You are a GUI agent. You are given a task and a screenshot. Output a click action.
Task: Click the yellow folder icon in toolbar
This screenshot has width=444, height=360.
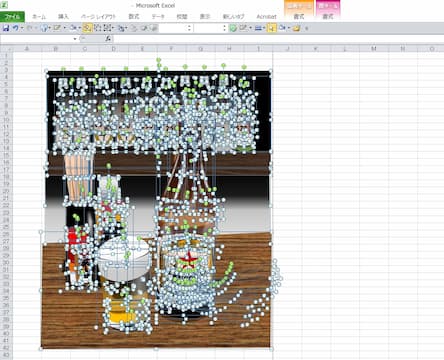[x=296, y=28]
